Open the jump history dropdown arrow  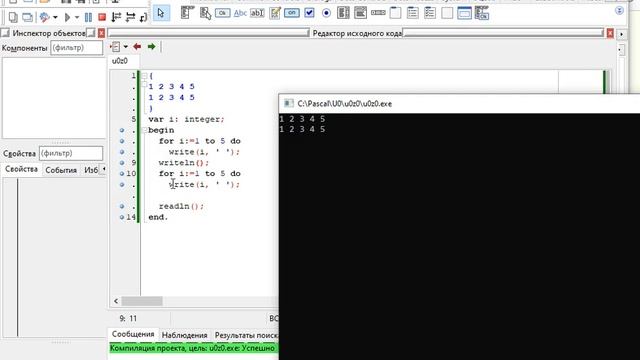tap(125, 47)
